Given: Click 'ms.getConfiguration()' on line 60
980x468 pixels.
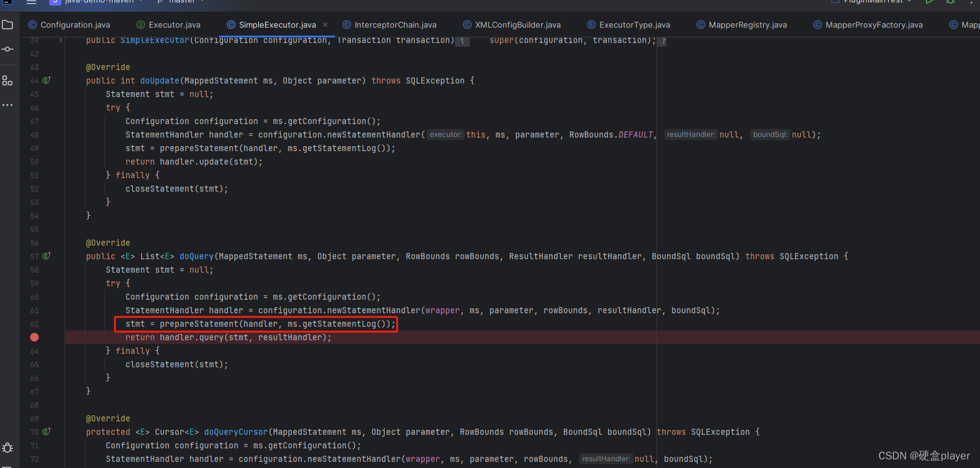Looking at the screenshot, I should [x=325, y=297].
